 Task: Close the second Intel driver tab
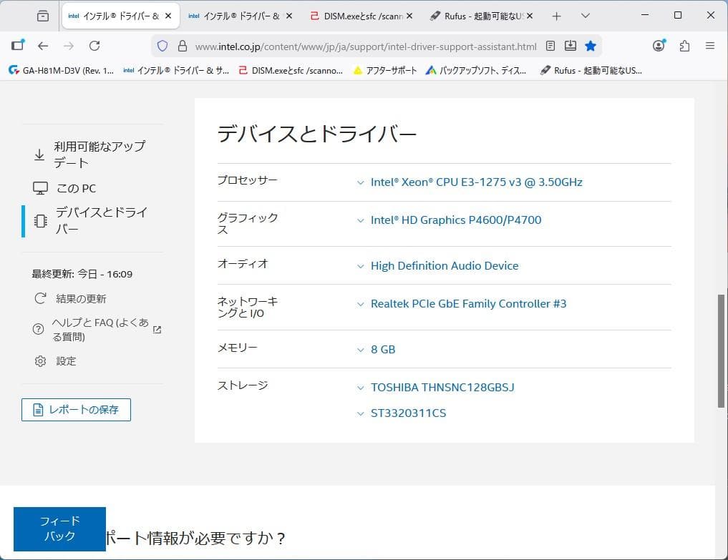click(288, 16)
